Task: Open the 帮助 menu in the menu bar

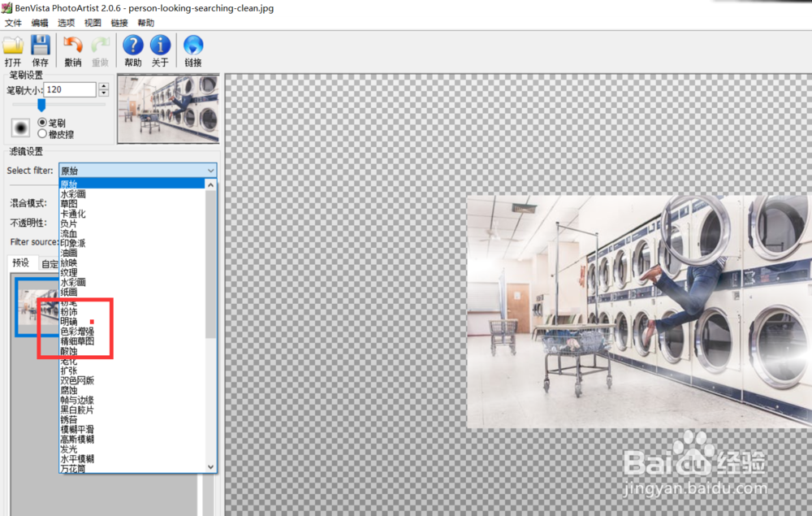Action: (145, 23)
